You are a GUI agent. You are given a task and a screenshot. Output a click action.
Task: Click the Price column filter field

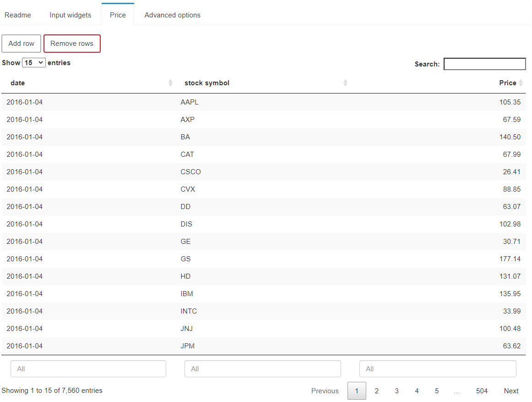click(x=437, y=369)
